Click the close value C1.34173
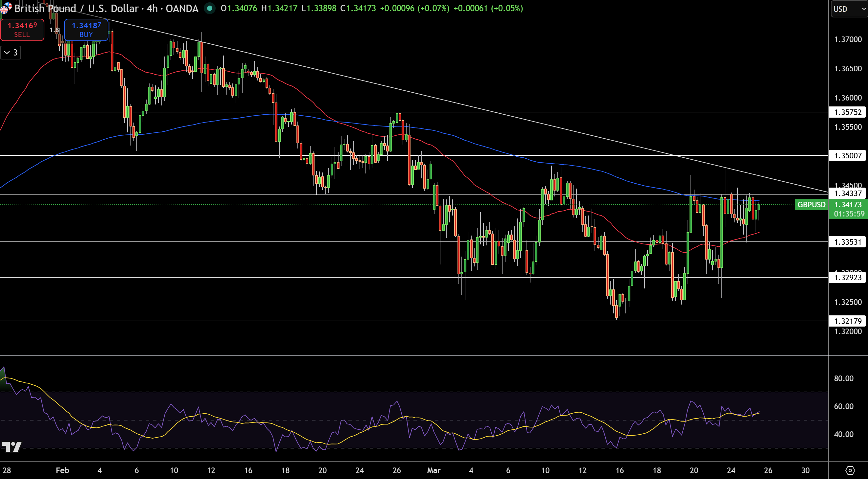 (358, 8)
